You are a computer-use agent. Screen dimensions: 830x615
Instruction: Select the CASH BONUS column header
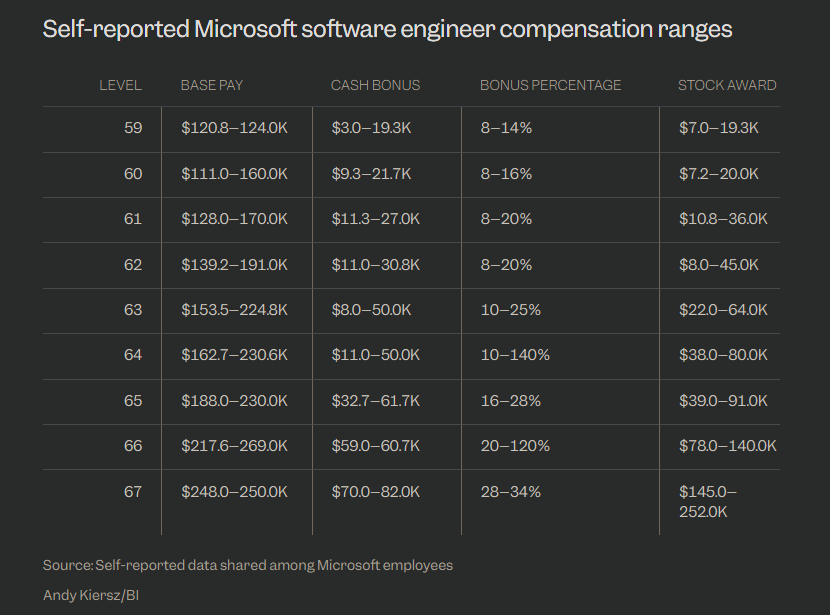click(375, 85)
